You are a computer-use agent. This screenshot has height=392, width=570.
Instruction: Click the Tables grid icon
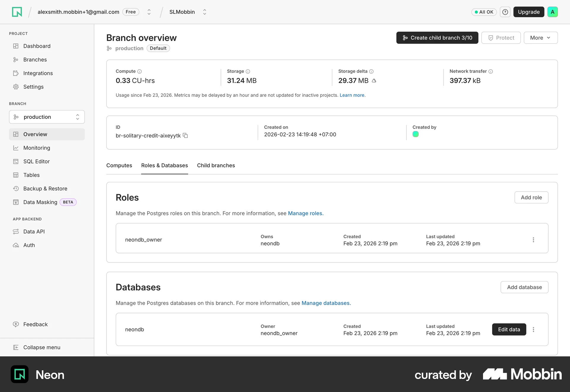tap(16, 175)
